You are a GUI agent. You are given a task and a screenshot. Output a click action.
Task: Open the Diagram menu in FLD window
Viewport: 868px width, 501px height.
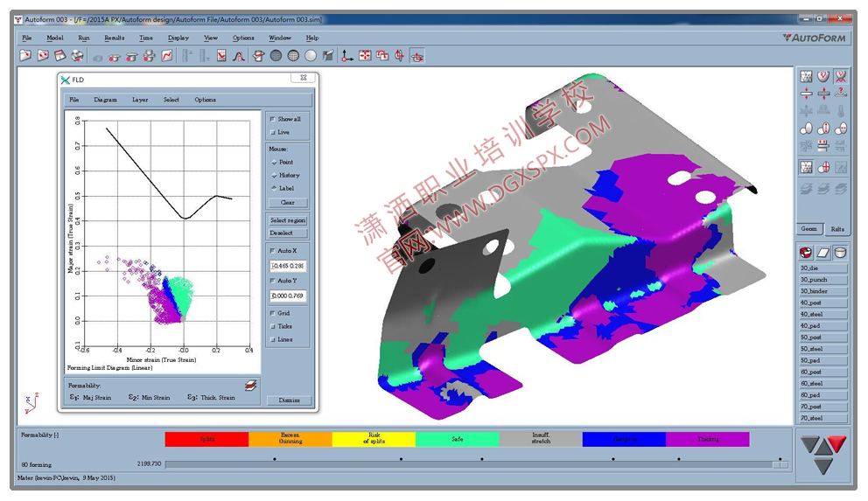(x=105, y=100)
